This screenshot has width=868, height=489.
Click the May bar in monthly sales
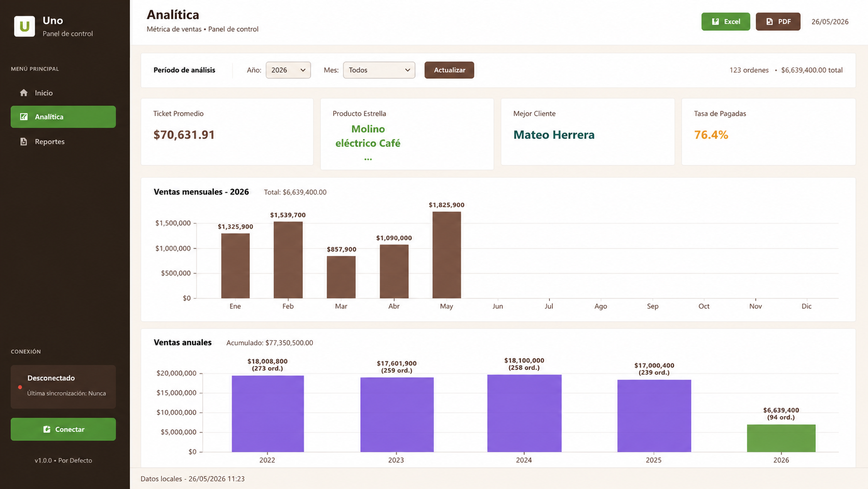point(446,255)
